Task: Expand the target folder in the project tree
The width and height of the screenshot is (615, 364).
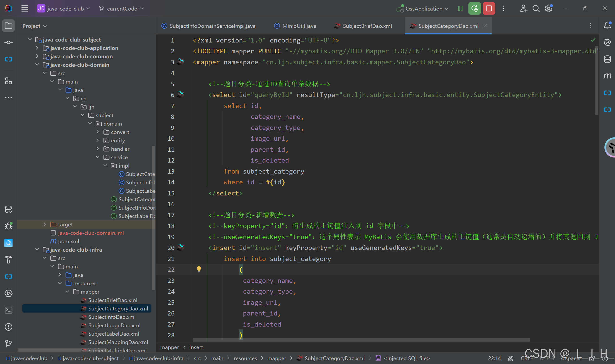Action: coord(45,224)
